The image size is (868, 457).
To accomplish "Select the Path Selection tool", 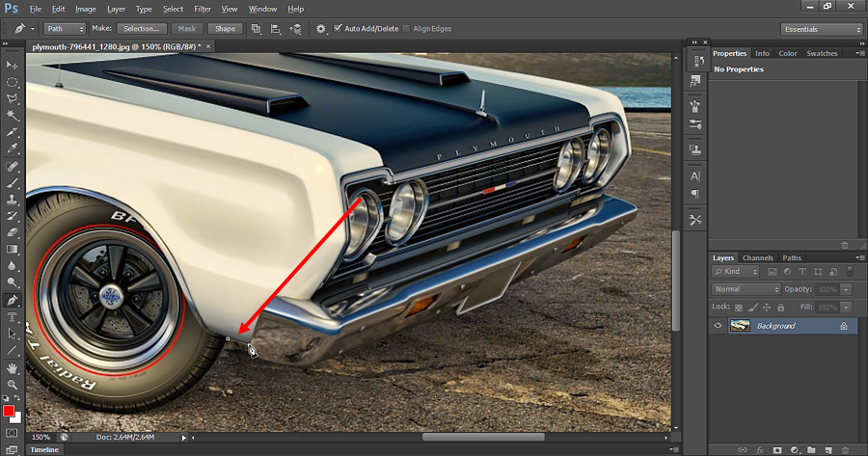I will tap(12, 334).
